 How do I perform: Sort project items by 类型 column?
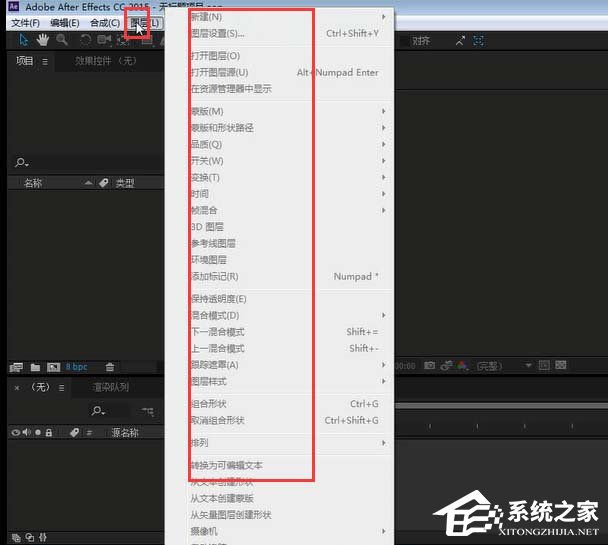click(x=125, y=183)
